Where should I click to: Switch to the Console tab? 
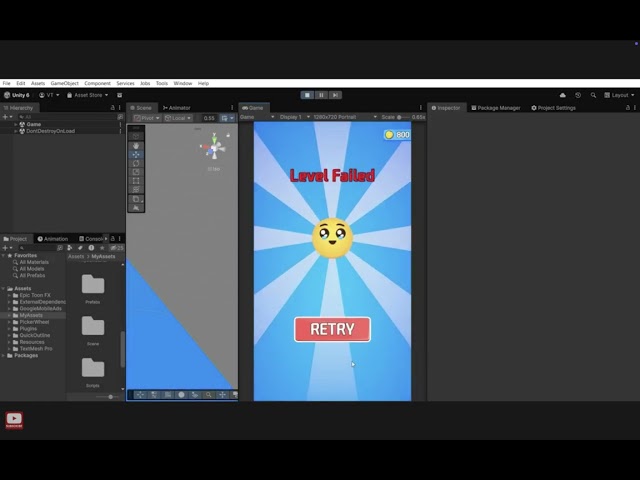pyautogui.click(x=91, y=239)
